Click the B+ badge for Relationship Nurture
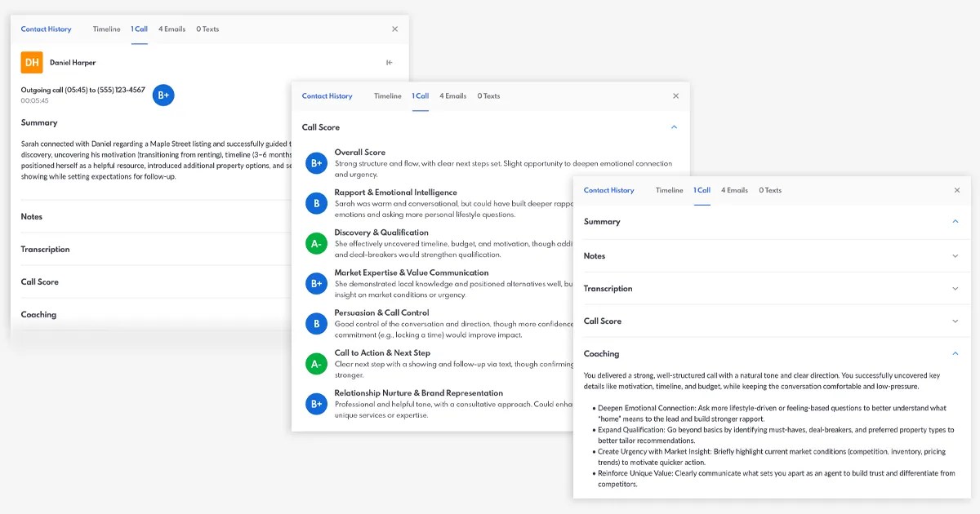This screenshot has width=980, height=514. click(x=316, y=404)
